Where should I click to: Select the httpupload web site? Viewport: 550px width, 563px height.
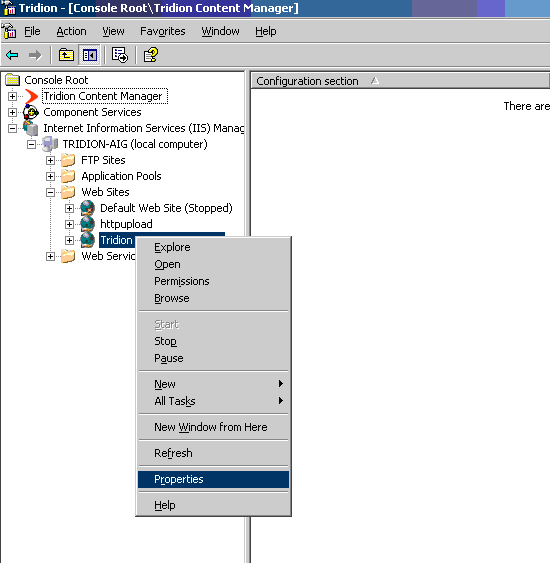(126, 224)
